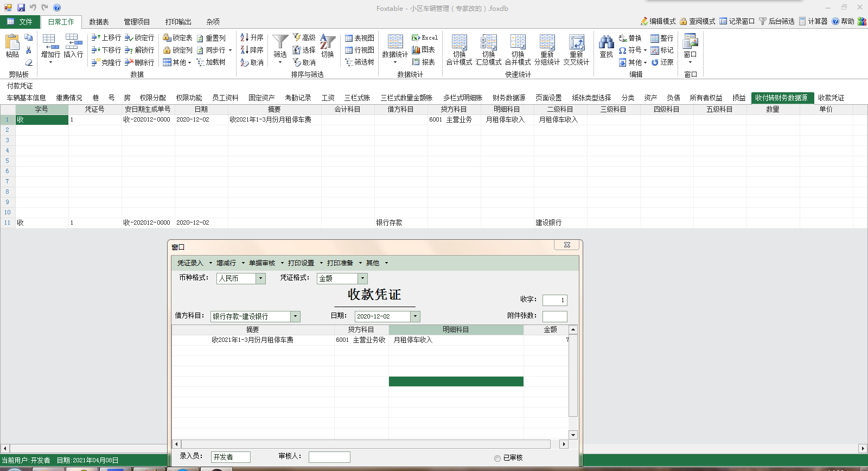The width and height of the screenshot is (868, 471).
Task: Click the Save icon in the title bar
Action: [21, 8]
